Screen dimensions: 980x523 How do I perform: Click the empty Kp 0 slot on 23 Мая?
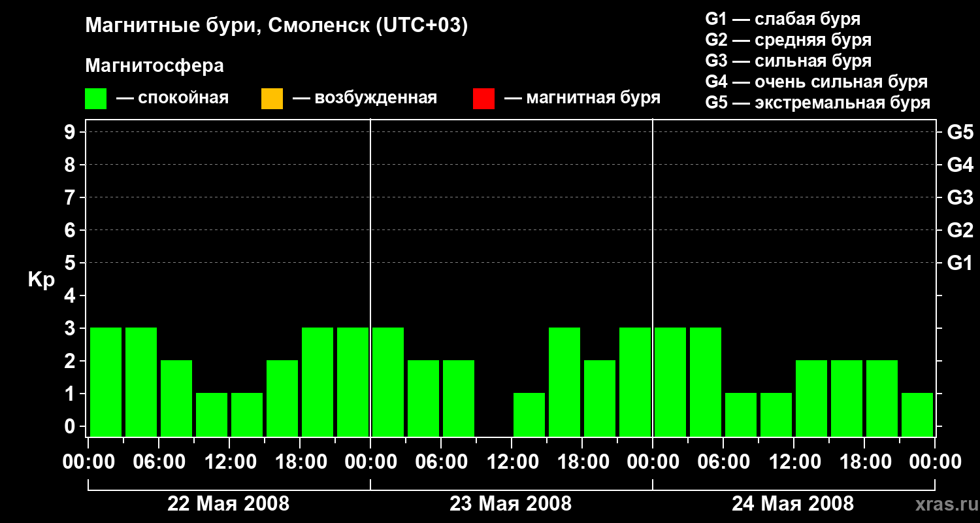click(494, 431)
